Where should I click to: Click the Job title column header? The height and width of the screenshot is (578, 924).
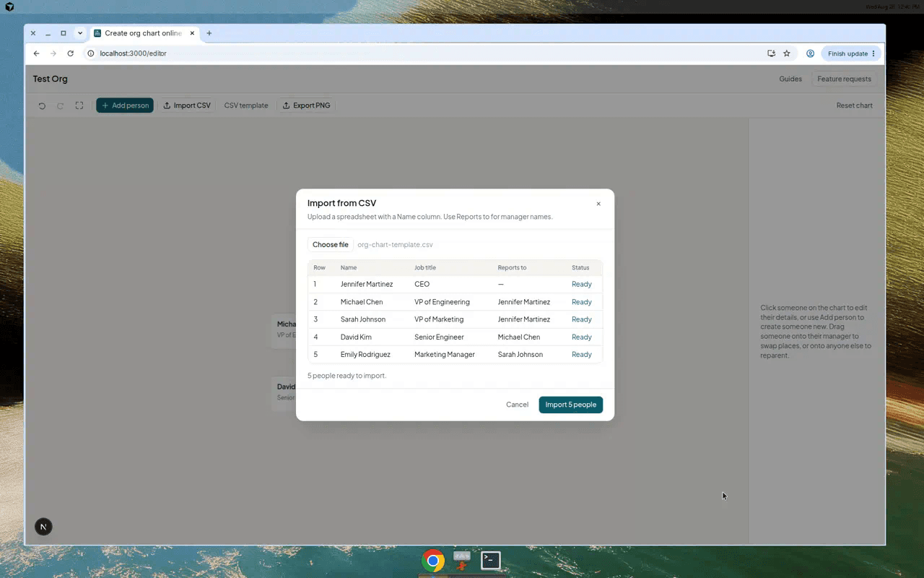tap(425, 268)
